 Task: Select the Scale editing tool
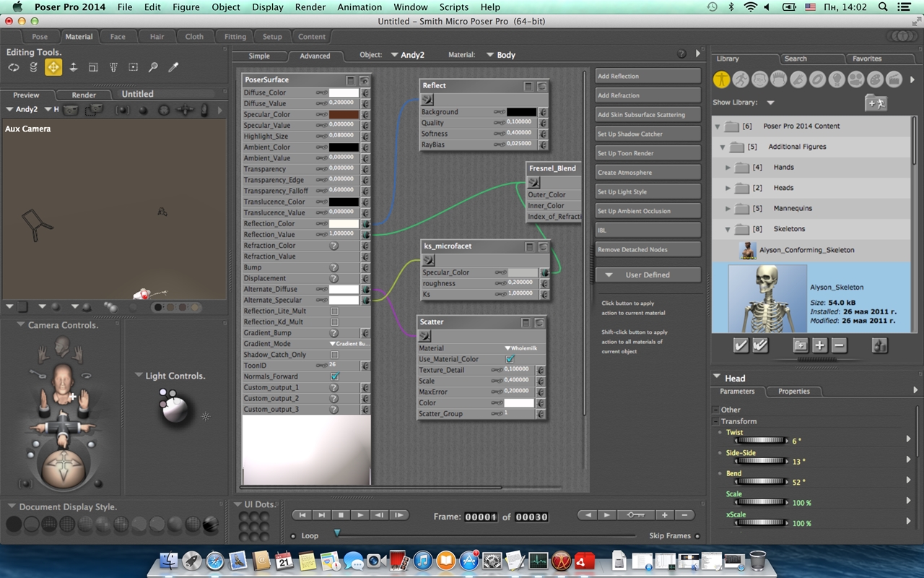tap(93, 67)
